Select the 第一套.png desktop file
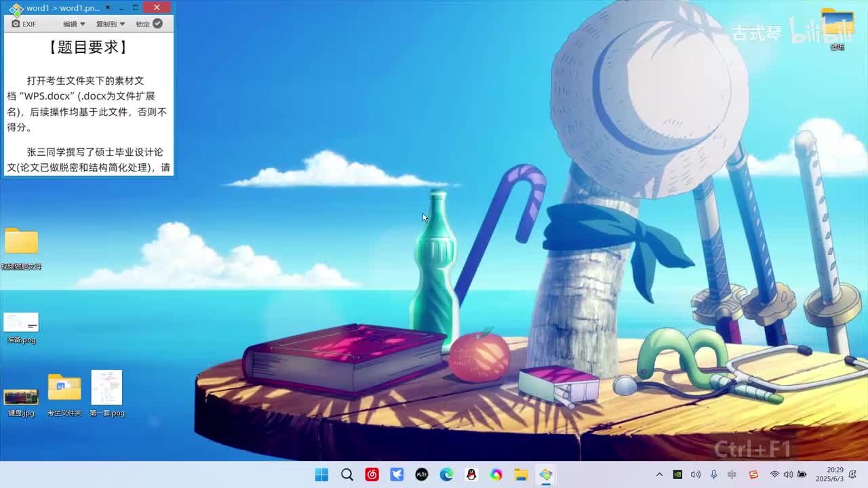Image resolution: width=868 pixels, height=488 pixels. [x=107, y=393]
